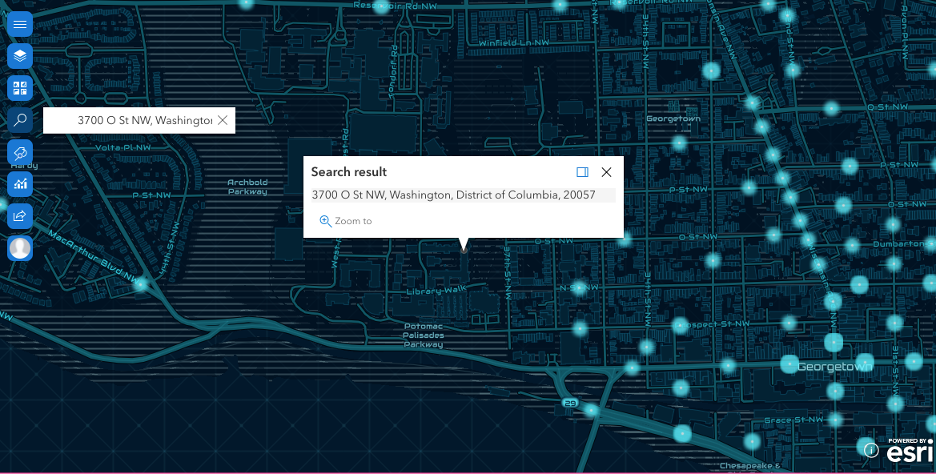This screenshot has width=936, height=474.
Task: Open the cloud lasso select tool
Action: [x=20, y=152]
